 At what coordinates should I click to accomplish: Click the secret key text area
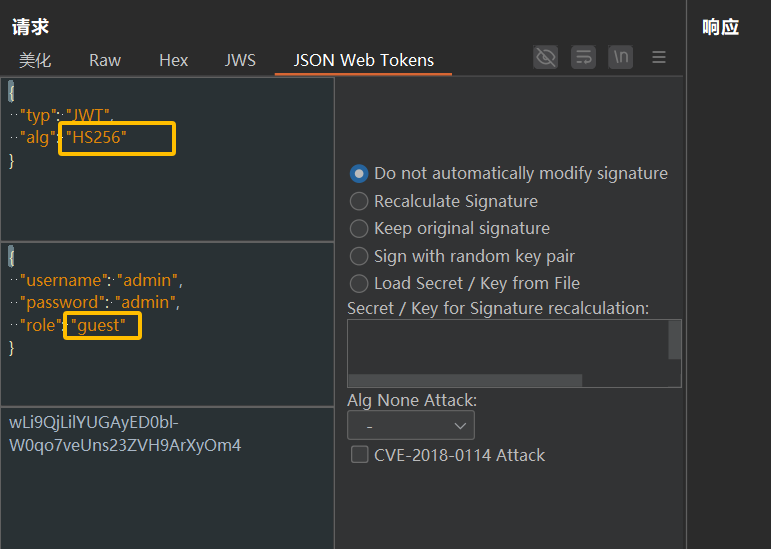point(507,347)
